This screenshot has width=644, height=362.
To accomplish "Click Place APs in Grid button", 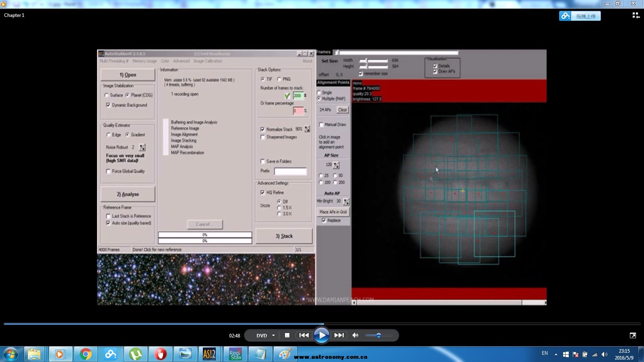I will [x=333, y=212].
